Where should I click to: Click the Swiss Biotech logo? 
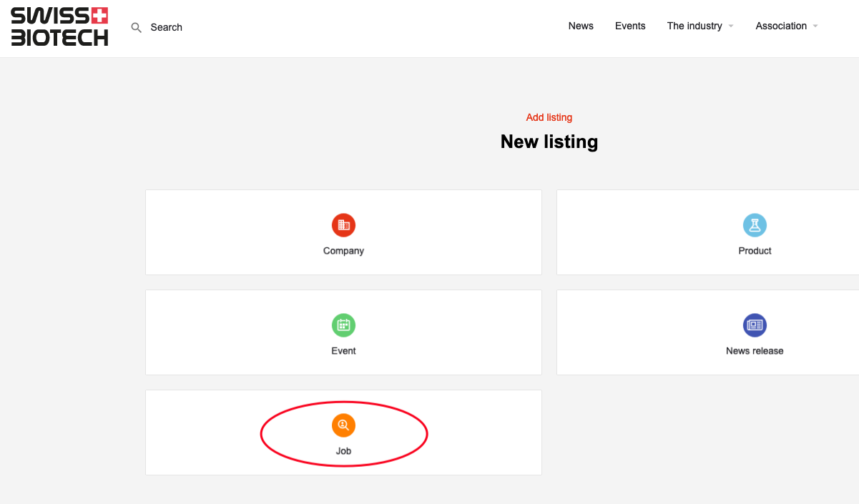pos(59,27)
